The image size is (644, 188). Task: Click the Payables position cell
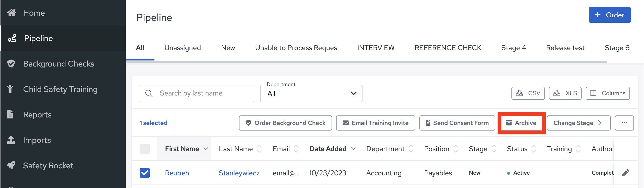(438, 173)
